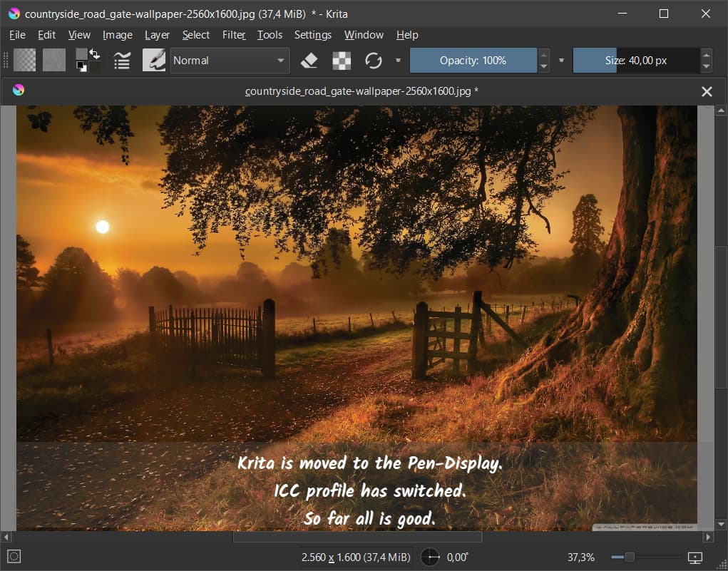Screen dimensions: 728x571
Task: Open the brush preset chooser
Action: pos(154,61)
